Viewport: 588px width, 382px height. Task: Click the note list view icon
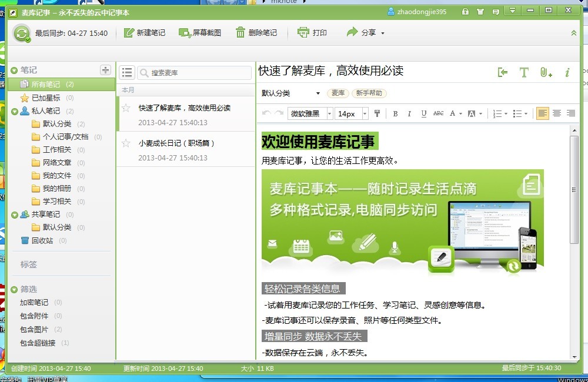click(x=126, y=73)
